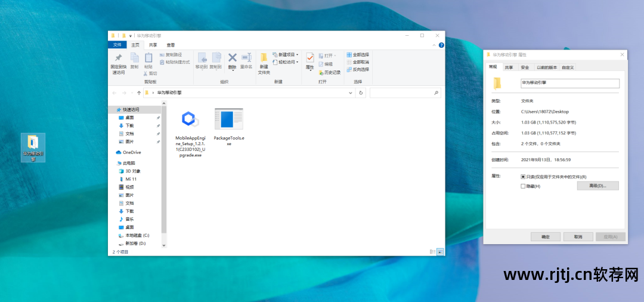This screenshot has width=644, height=302.
Task: Open the File (文件) ribbon menu
Action: click(x=117, y=45)
